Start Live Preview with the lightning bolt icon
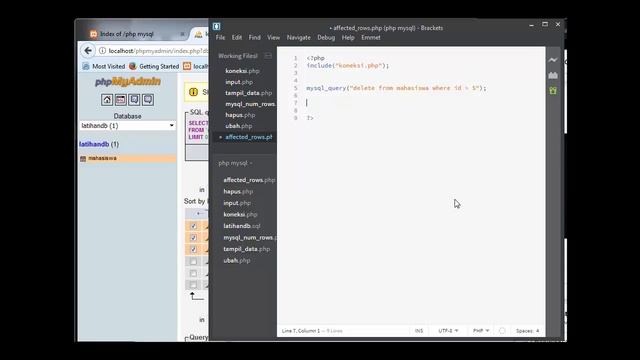The image size is (640, 360). (x=553, y=60)
